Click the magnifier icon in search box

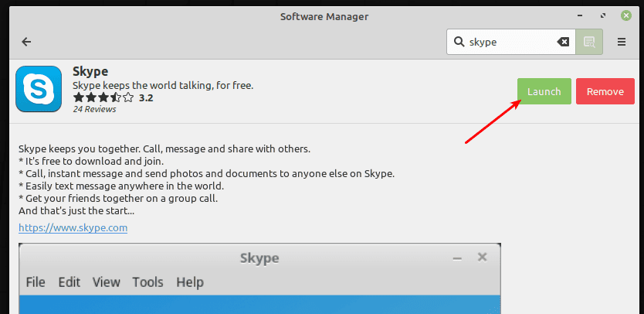459,43
